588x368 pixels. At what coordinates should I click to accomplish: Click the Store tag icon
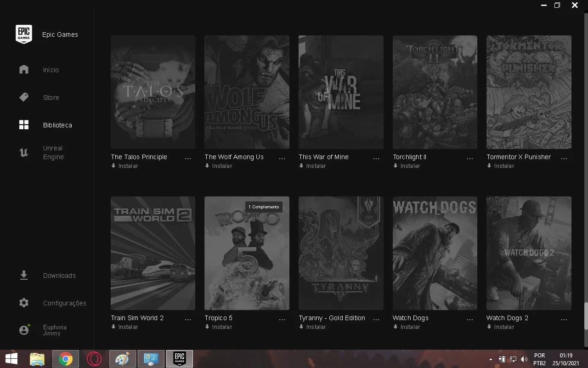click(24, 97)
